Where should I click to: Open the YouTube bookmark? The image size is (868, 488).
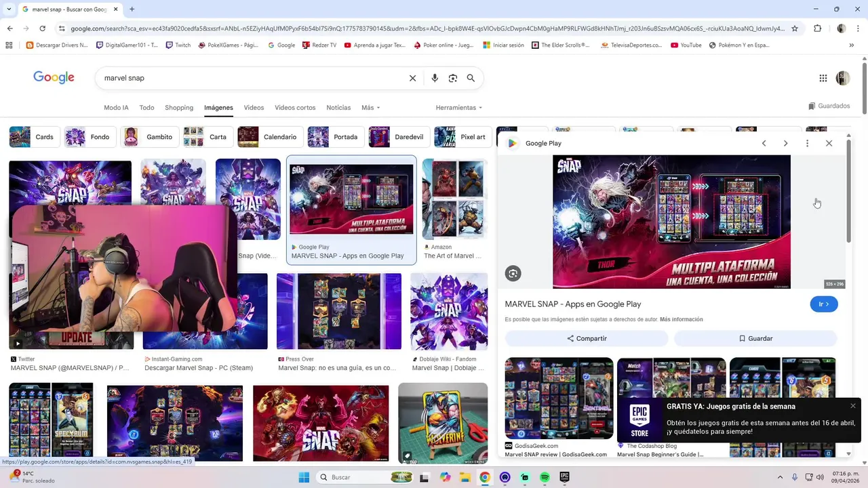pyautogui.click(x=686, y=45)
